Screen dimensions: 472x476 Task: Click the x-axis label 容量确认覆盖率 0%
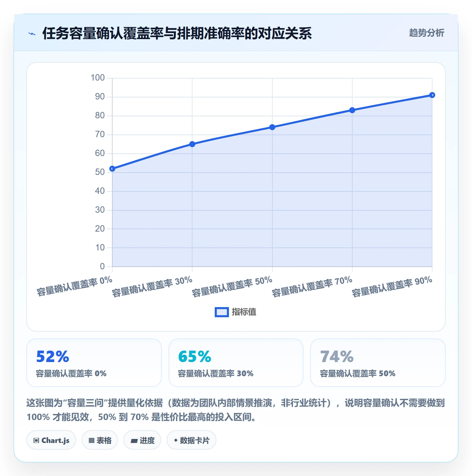point(75,287)
